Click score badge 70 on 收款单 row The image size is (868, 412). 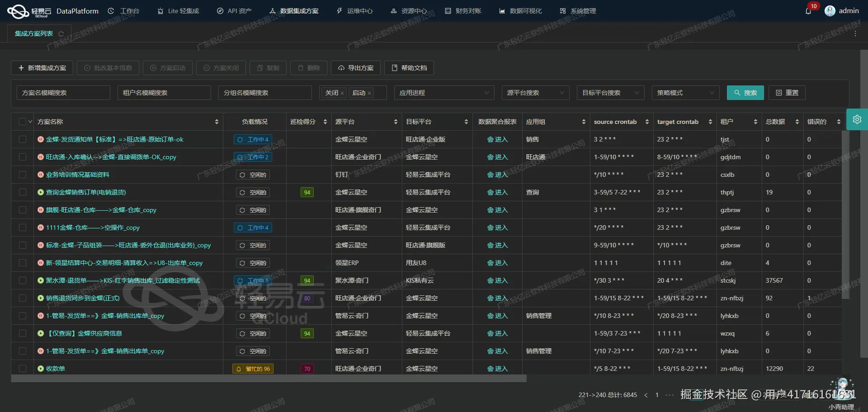click(x=307, y=369)
